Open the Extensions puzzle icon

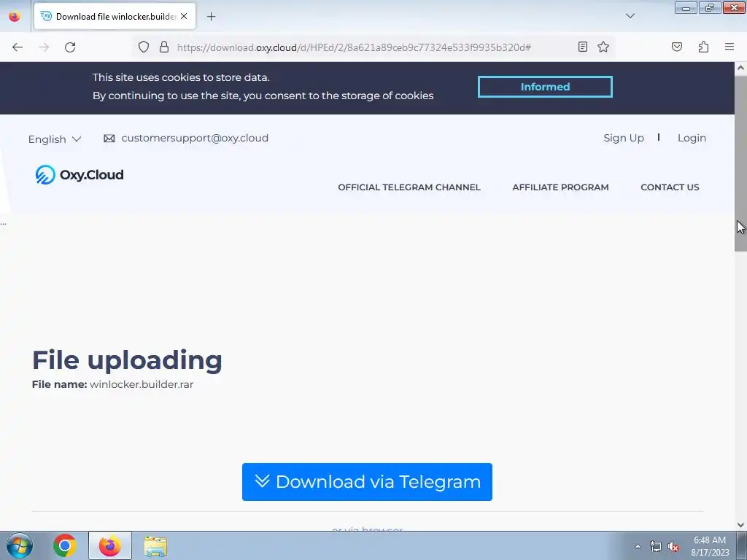[703, 47]
